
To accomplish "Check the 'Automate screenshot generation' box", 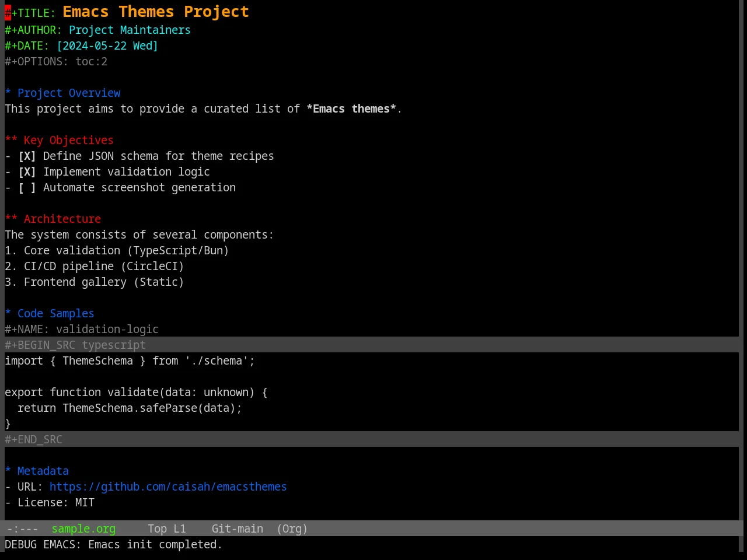I will tap(27, 187).
